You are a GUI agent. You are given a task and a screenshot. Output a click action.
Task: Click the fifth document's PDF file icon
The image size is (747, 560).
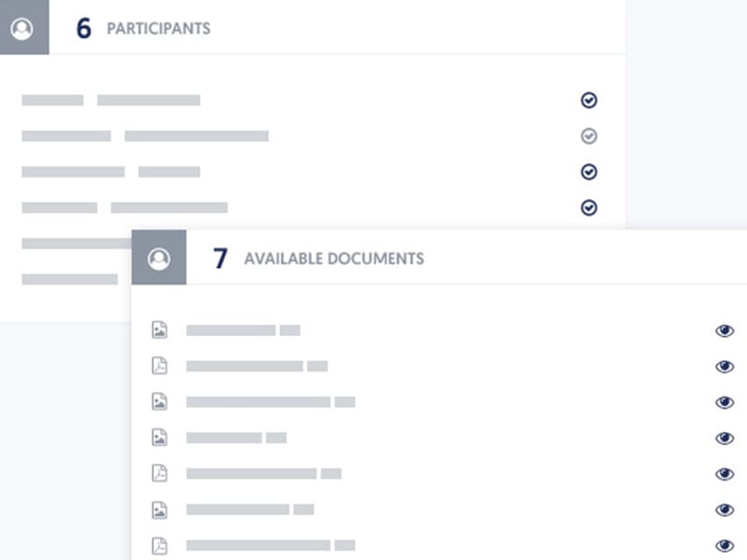(160, 473)
